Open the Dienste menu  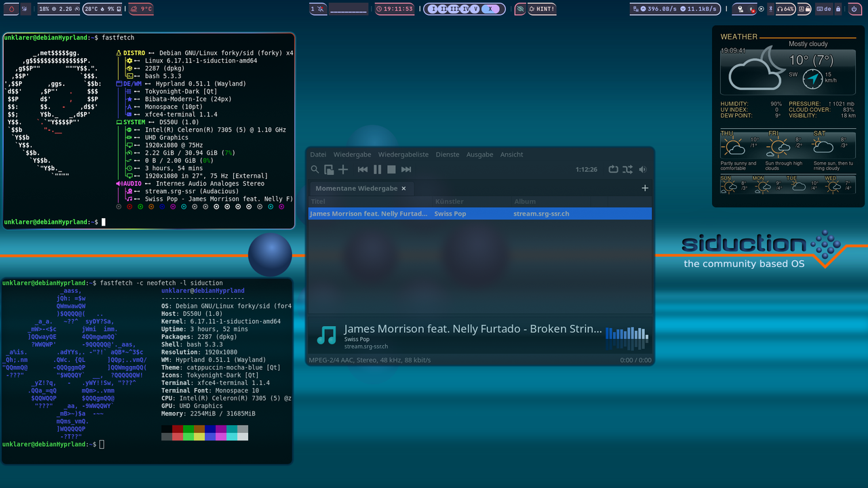coord(448,155)
